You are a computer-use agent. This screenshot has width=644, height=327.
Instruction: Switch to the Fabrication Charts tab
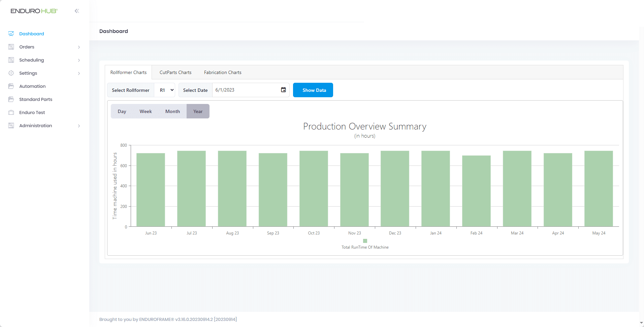(223, 72)
